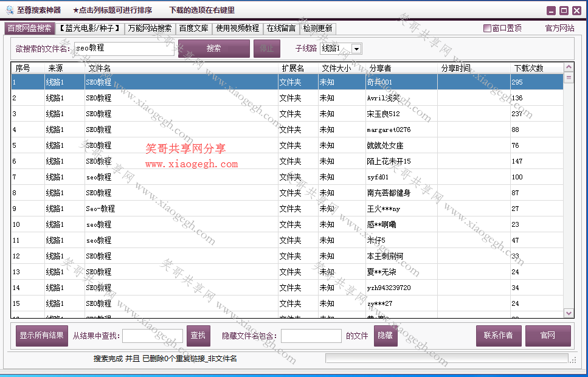
Task: Select the row shared by 南充荟都健身
Action: (287, 192)
